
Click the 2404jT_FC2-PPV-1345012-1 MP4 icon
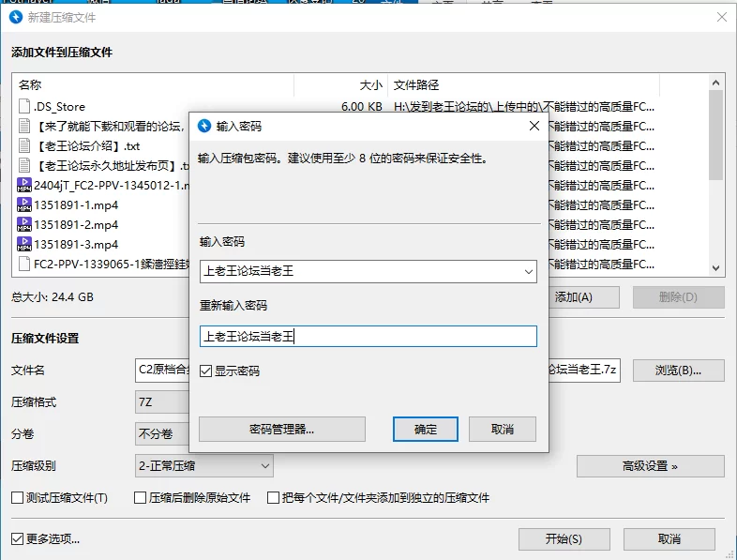point(24,185)
